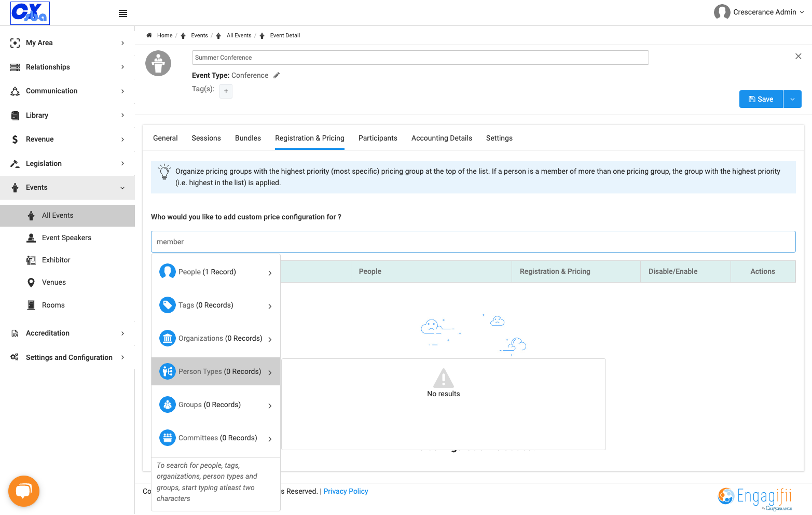Open the Save options dropdown arrow
This screenshot has width=812, height=515.
[792, 99]
